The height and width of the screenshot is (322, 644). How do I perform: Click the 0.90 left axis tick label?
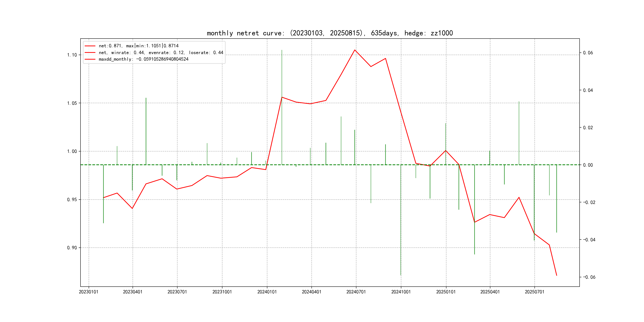click(x=72, y=248)
